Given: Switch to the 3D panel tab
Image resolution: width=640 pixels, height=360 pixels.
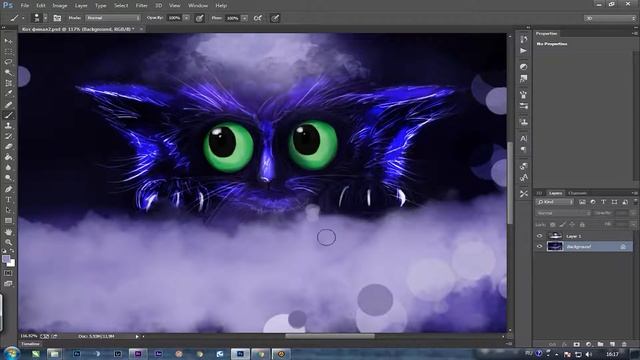Looking at the screenshot, I should point(539,193).
